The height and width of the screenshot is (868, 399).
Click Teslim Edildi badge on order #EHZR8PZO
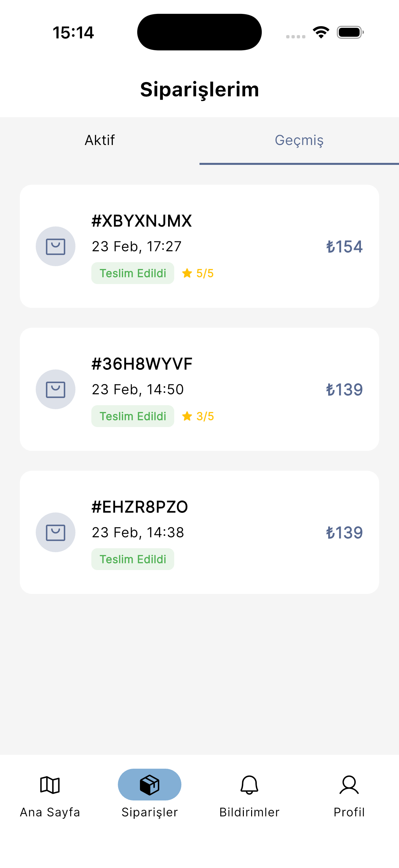133,559
